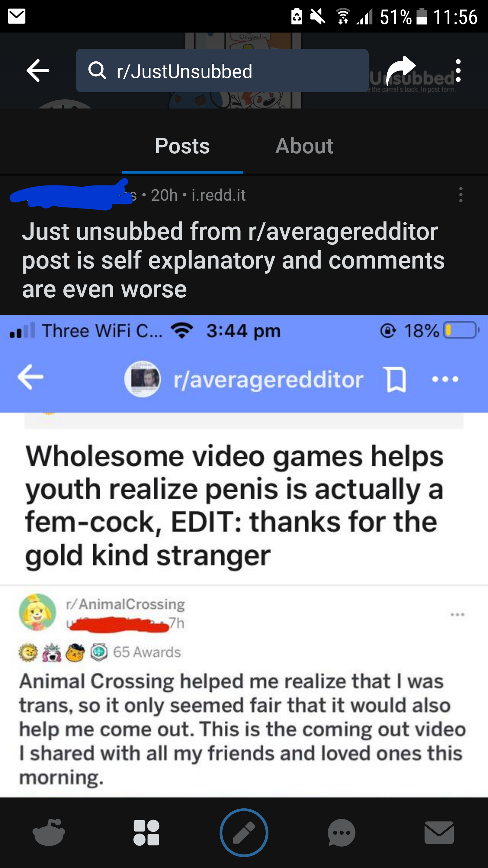This screenshot has width=488, height=868.
Task: Switch to the About tab
Action: [x=304, y=146]
